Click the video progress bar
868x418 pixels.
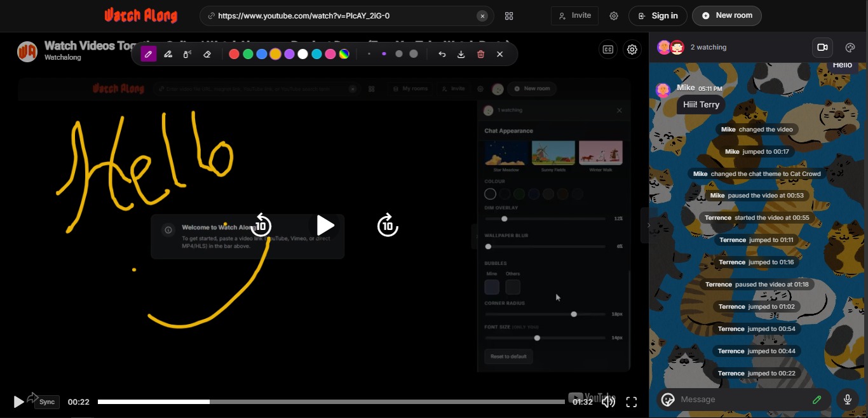tap(331, 401)
